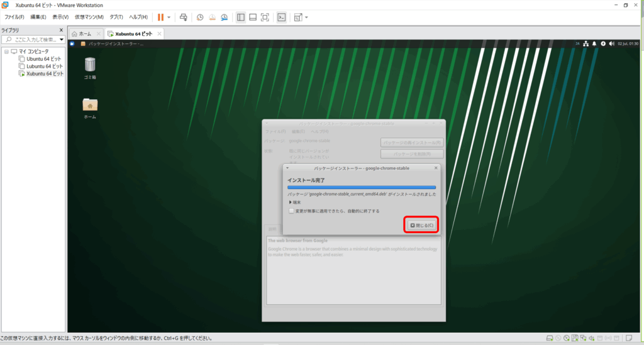Enter full screen mode using toolbar icon

point(265,17)
